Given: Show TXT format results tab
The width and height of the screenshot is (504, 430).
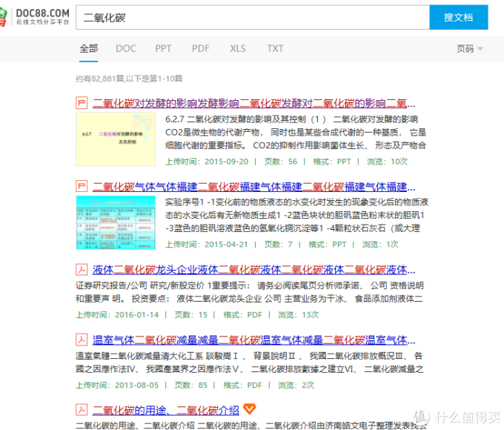Looking at the screenshot, I should pyautogui.click(x=275, y=49).
